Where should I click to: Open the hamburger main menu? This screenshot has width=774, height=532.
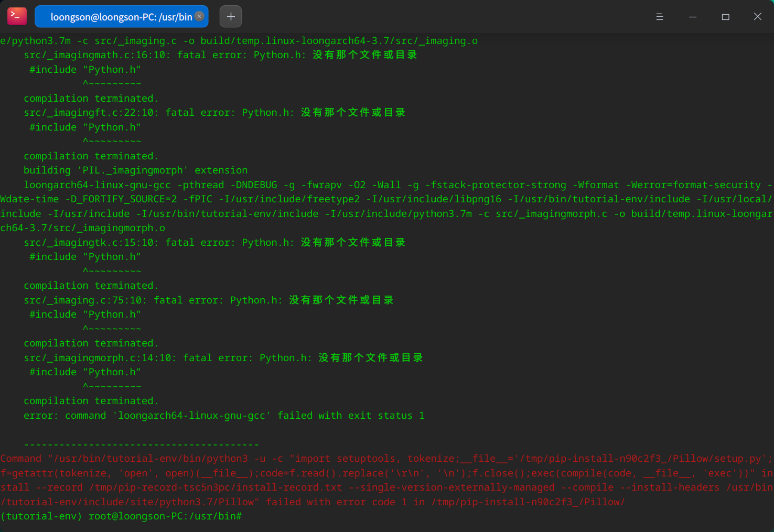pyautogui.click(x=660, y=17)
